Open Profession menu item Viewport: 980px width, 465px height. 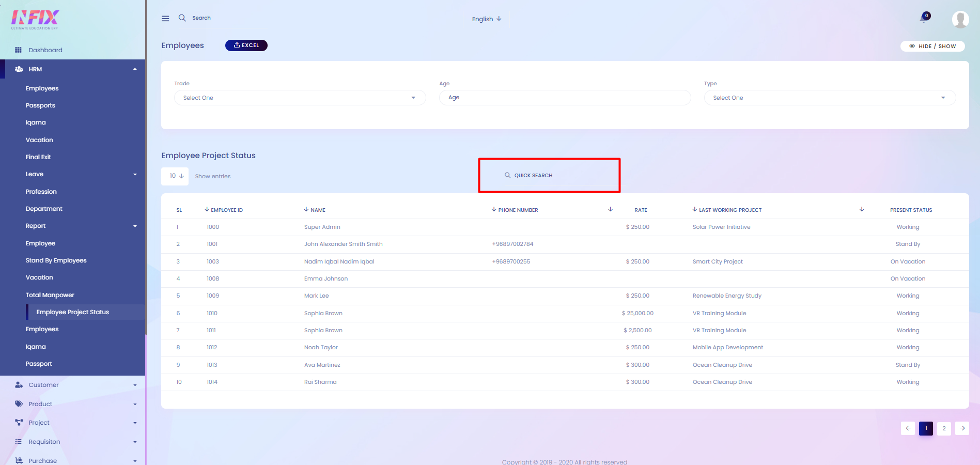(x=41, y=192)
